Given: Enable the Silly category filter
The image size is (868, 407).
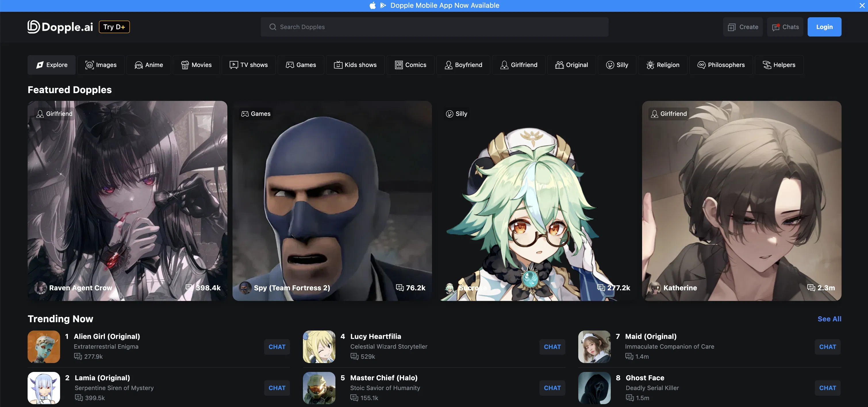Looking at the screenshot, I should pyautogui.click(x=617, y=65).
